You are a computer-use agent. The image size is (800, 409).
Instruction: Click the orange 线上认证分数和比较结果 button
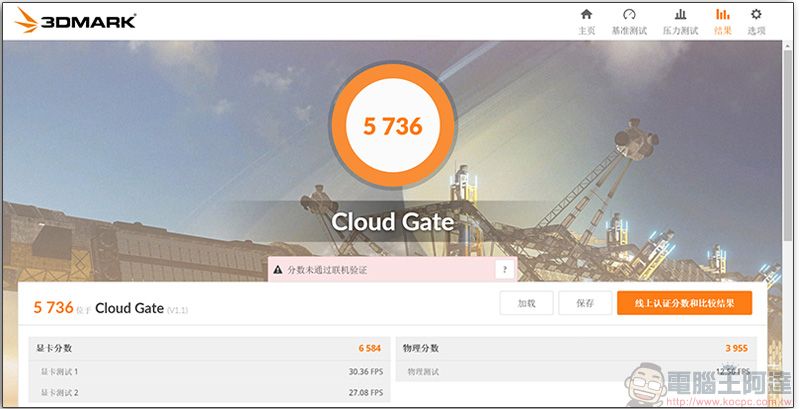pyautogui.click(x=684, y=303)
